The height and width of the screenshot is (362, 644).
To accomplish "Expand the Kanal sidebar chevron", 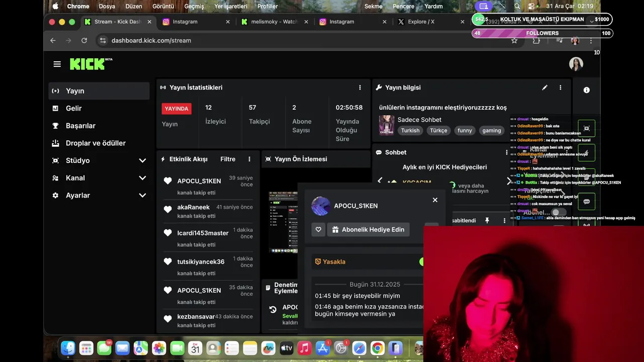I will click(142, 178).
